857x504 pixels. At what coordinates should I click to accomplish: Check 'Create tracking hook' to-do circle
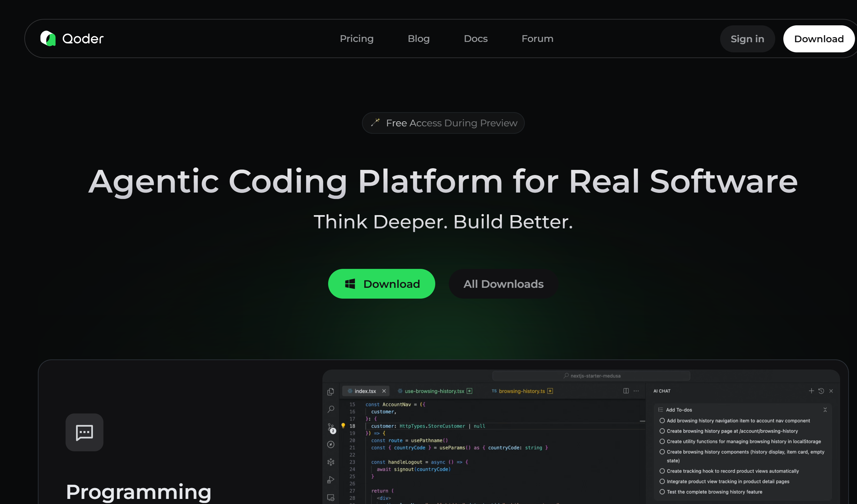pyautogui.click(x=662, y=471)
